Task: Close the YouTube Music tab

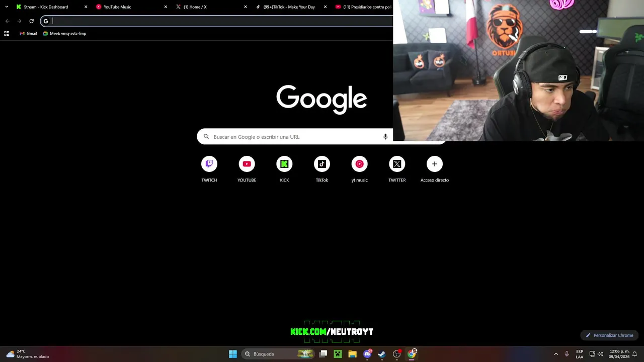Action: pos(166,7)
